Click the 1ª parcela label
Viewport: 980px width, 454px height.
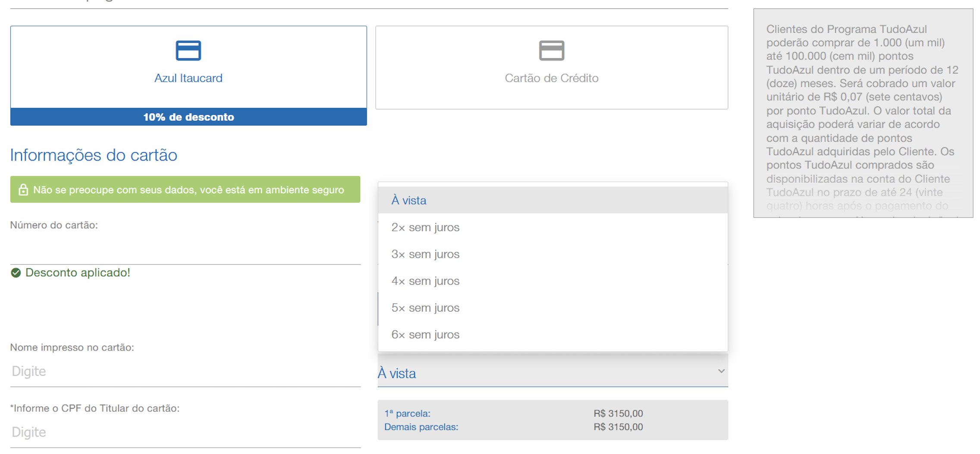407,413
